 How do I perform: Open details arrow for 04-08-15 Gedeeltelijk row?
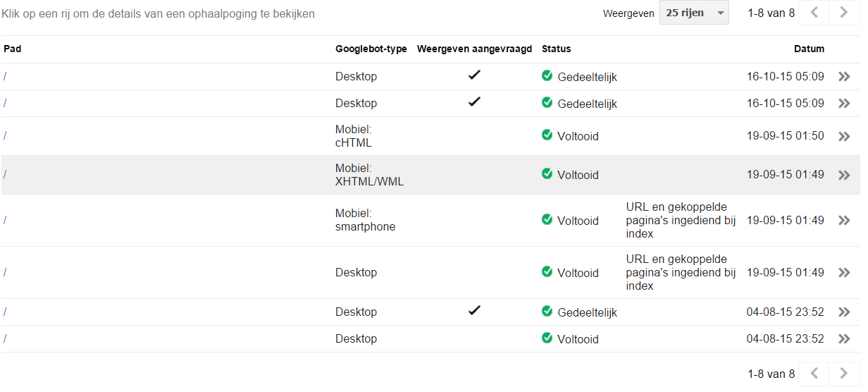pyautogui.click(x=844, y=312)
